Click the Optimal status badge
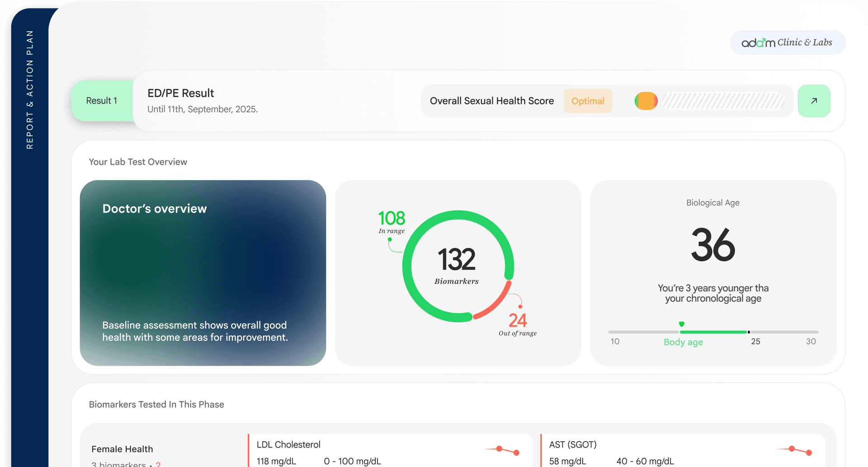 pyautogui.click(x=588, y=101)
